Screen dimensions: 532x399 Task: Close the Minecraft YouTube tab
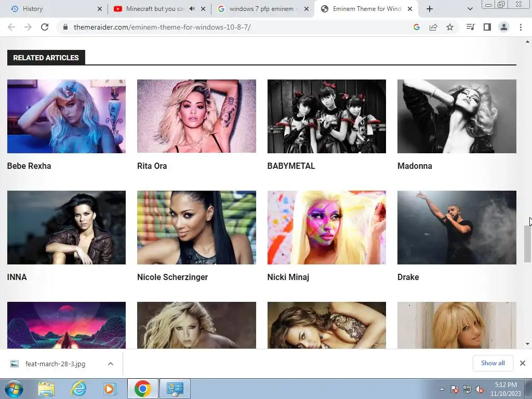(203, 9)
